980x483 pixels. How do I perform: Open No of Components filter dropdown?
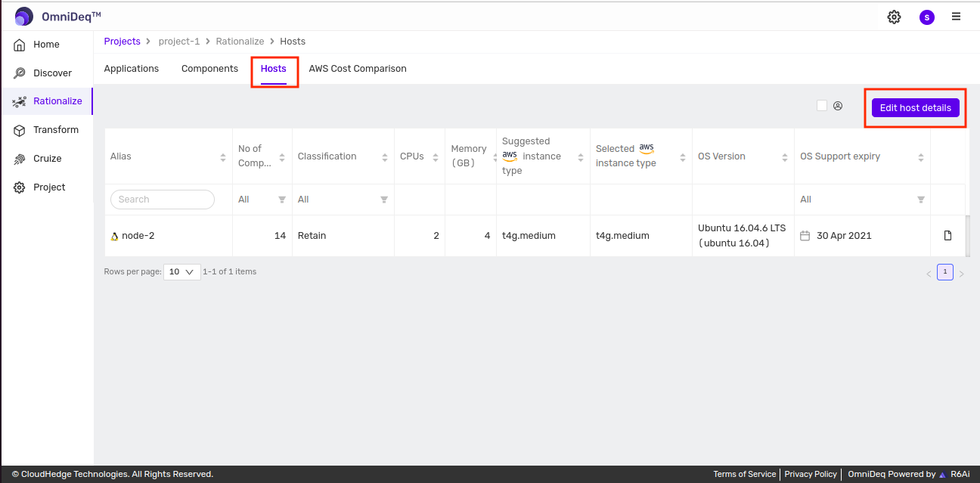coord(262,200)
